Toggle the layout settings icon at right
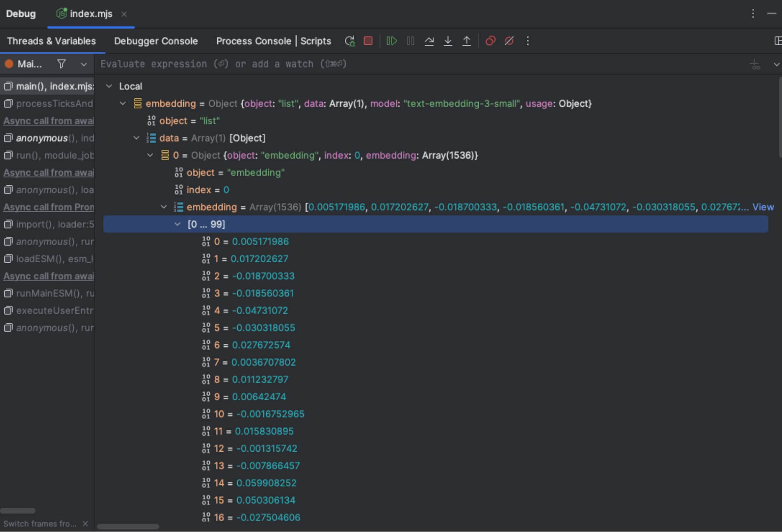The image size is (782, 532). pos(778,41)
